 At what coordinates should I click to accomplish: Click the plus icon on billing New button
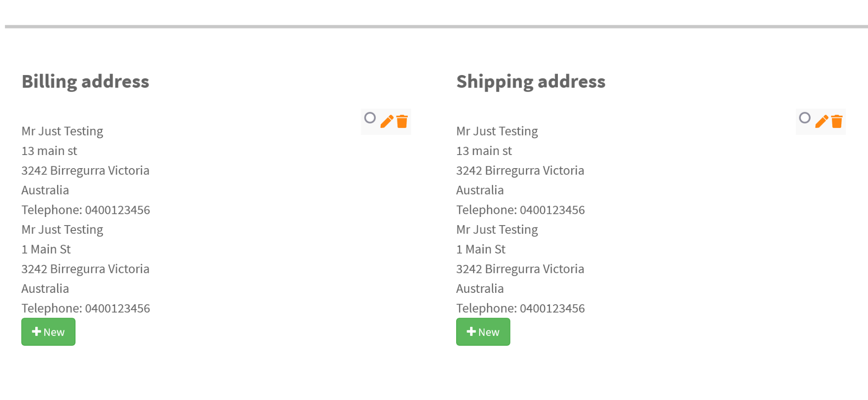click(x=37, y=332)
